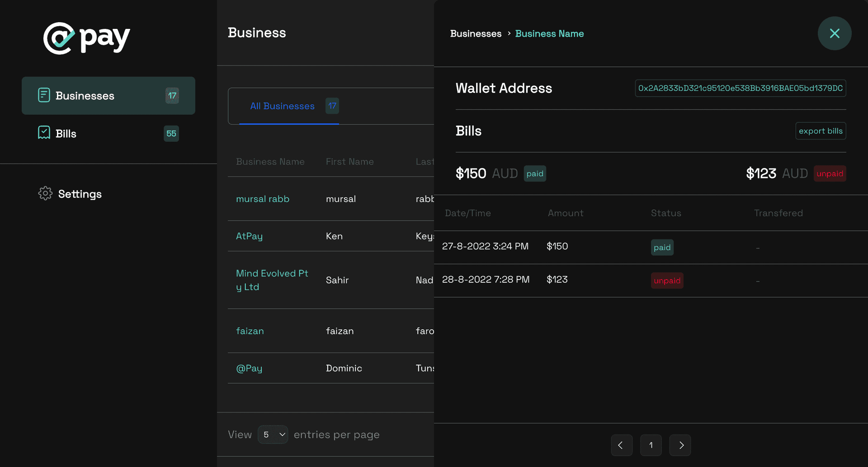Click the $123 amount table cell
868x467 pixels.
(557, 280)
